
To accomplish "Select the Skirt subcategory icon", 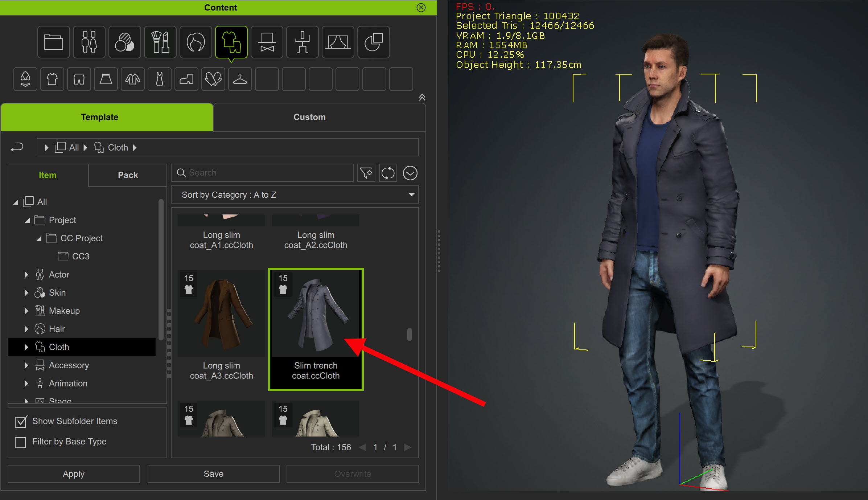I will (106, 79).
